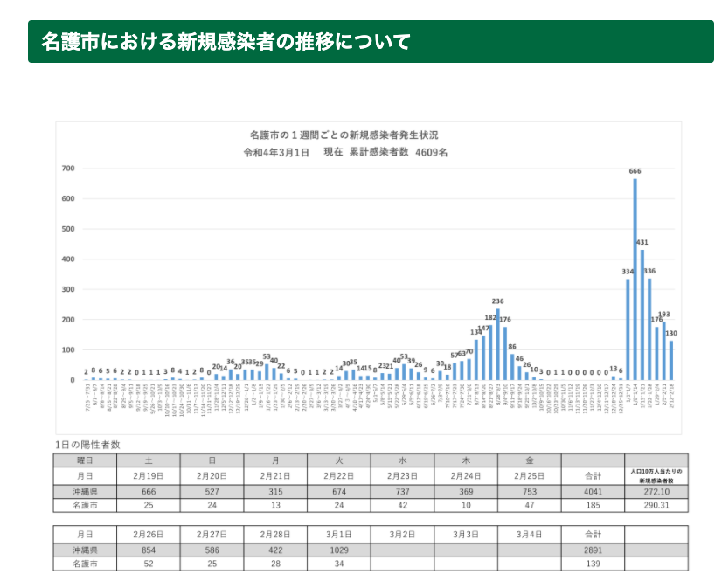Image resolution: width=715 pixels, height=588 pixels.
Task: Select the cell showing 290.31
Action: click(656, 505)
